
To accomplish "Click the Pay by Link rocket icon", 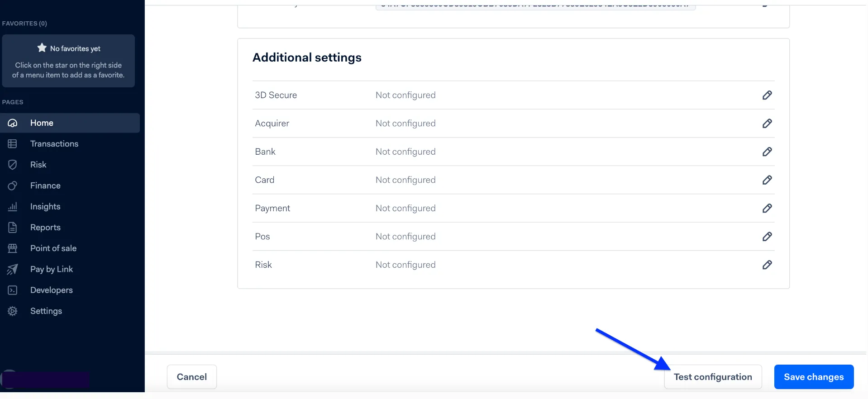I will tap(13, 269).
